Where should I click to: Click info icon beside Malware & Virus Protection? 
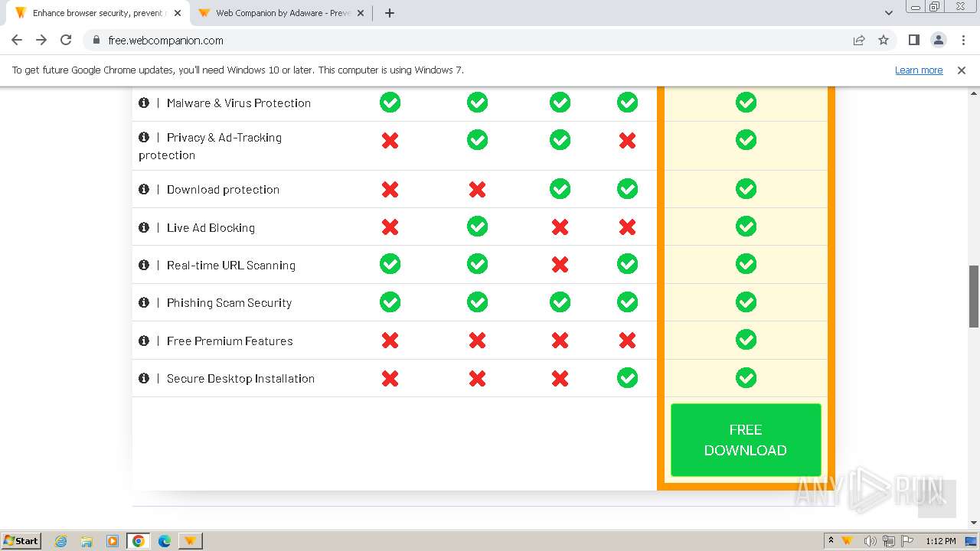coord(144,102)
